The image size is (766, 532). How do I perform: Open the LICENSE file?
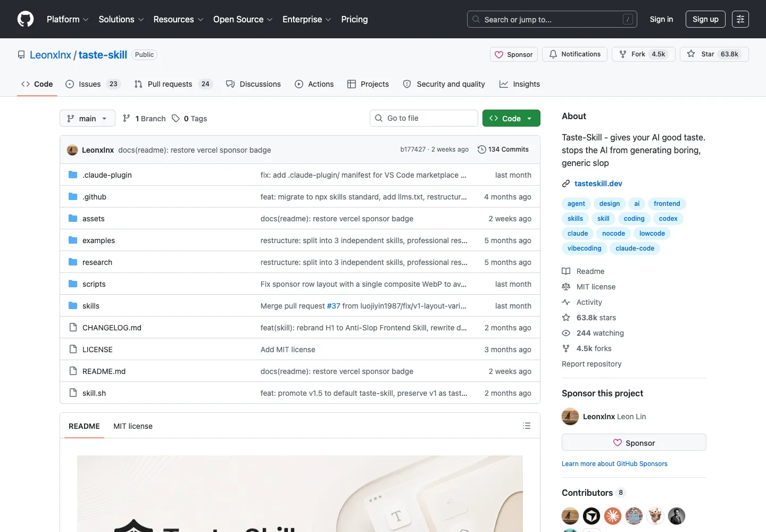coord(97,350)
